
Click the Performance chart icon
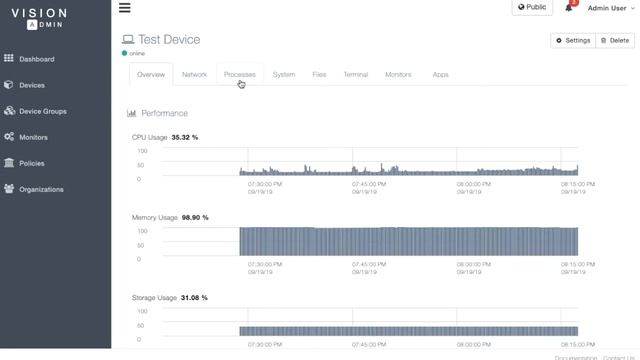pos(131,113)
